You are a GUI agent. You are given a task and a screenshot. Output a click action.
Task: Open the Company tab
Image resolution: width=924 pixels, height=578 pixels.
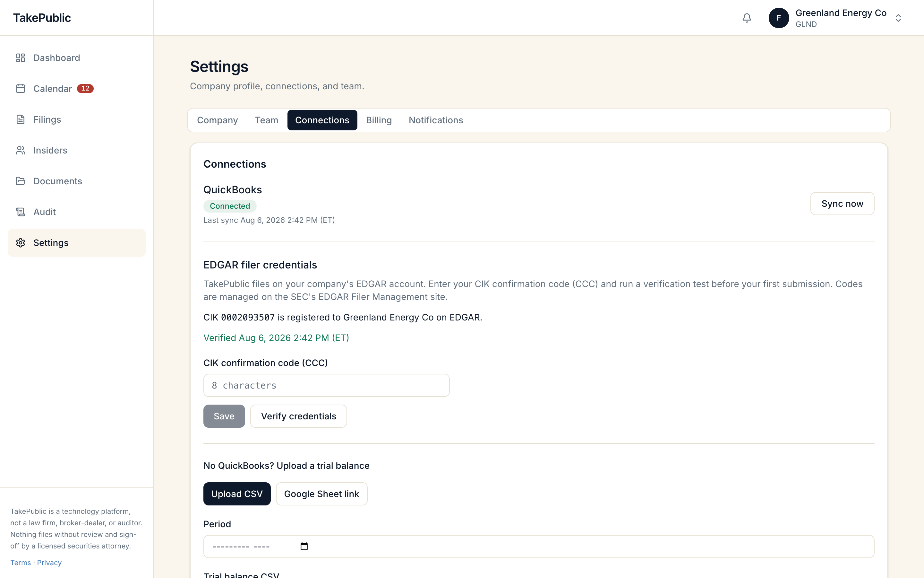coord(217,120)
